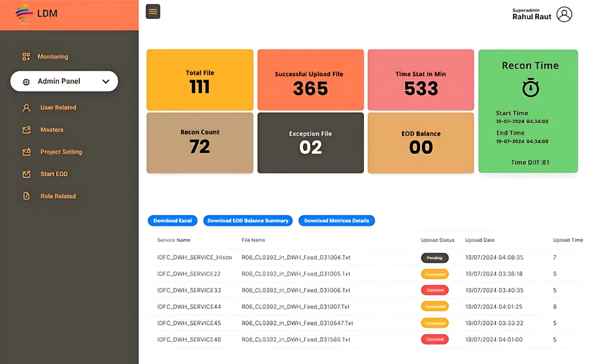Click the Start EOD edit icon
Screen dimensions: 598x364
(x=26, y=174)
